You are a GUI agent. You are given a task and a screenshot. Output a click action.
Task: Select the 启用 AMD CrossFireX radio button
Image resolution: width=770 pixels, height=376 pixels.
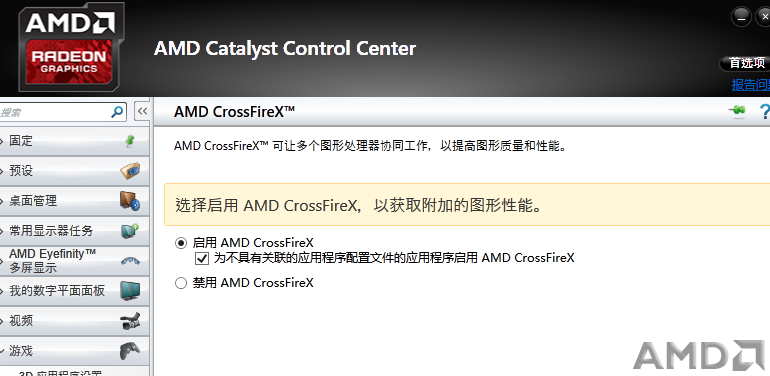181,243
